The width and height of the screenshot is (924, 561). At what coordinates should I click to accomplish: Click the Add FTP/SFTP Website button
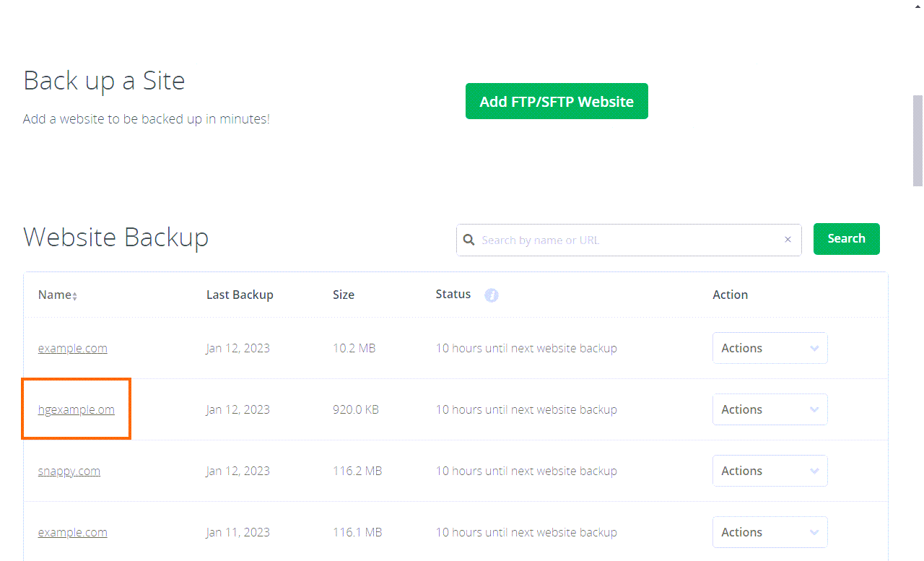pos(557,101)
